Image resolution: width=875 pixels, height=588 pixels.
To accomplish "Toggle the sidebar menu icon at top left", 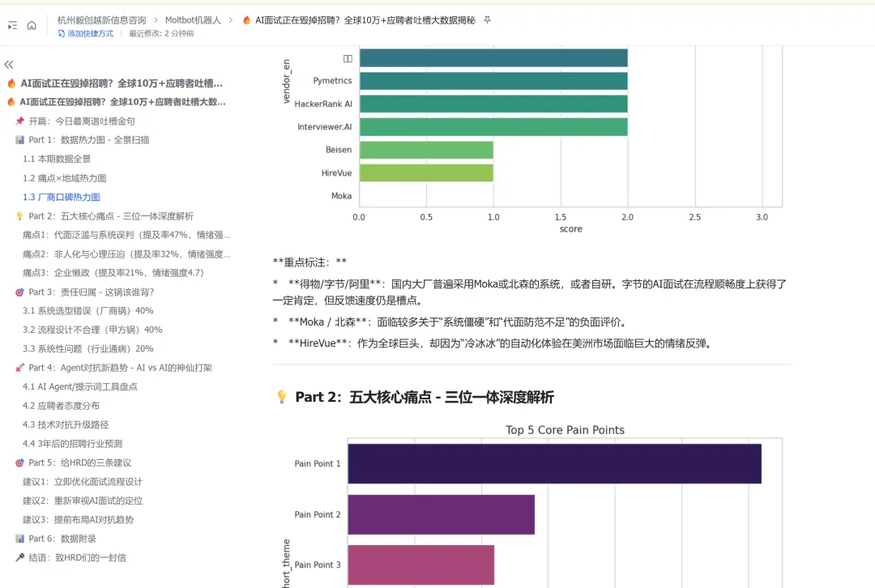I will [12, 26].
